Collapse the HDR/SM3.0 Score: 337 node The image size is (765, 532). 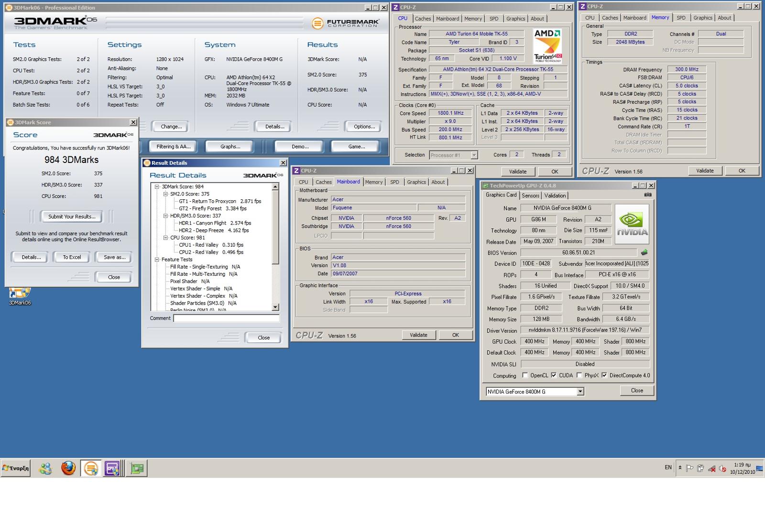165,216
